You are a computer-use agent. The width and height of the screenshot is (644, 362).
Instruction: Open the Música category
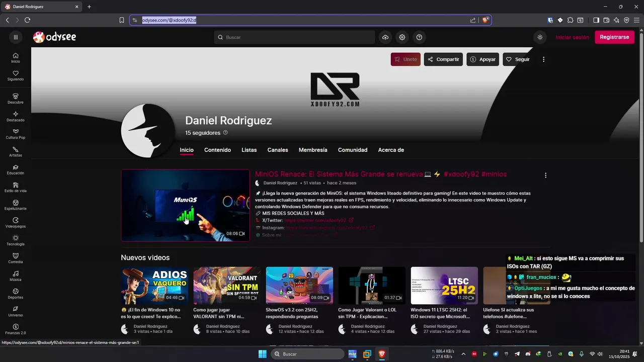16,276
